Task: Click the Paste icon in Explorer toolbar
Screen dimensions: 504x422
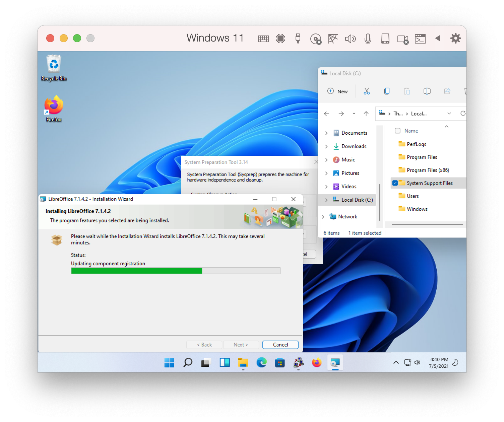Action: tap(407, 91)
